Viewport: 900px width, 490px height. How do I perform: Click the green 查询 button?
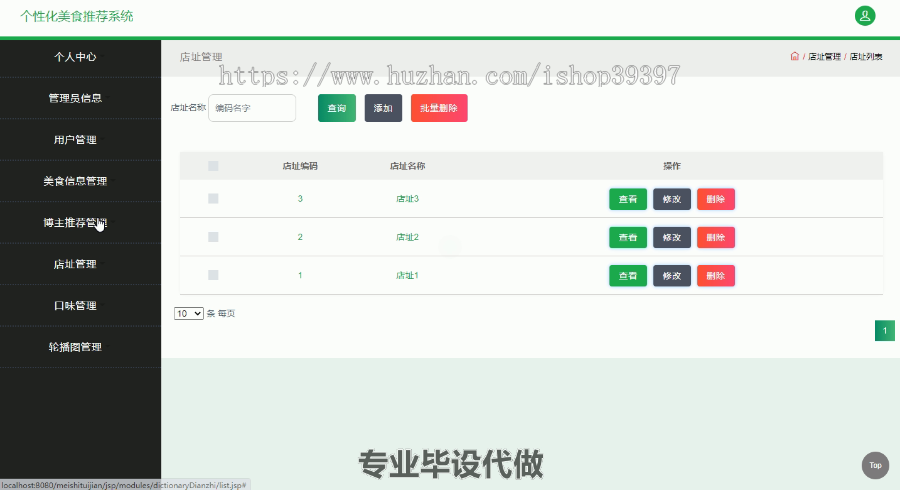tap(337, 108)
